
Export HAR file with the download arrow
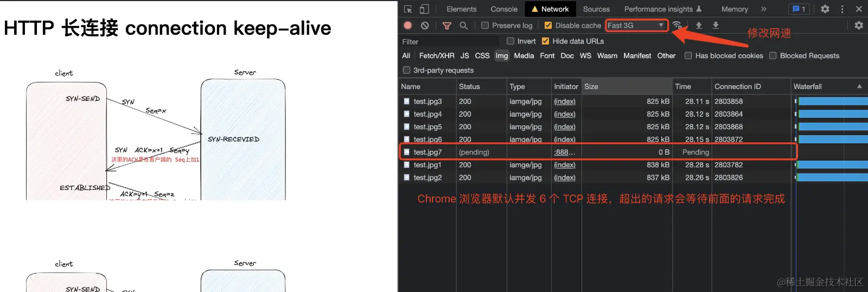pos(716,26)
